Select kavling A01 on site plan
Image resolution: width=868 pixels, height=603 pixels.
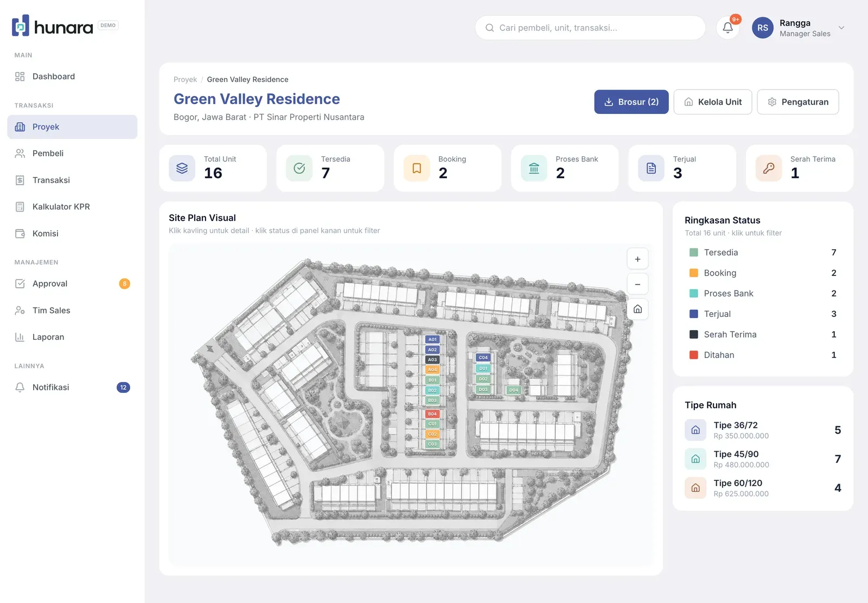(432, 340)
